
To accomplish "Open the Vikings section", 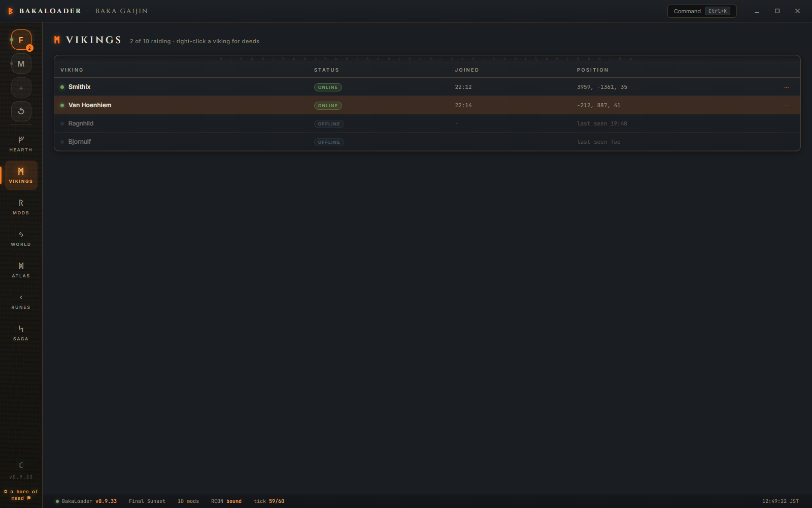I will (21, 175).
